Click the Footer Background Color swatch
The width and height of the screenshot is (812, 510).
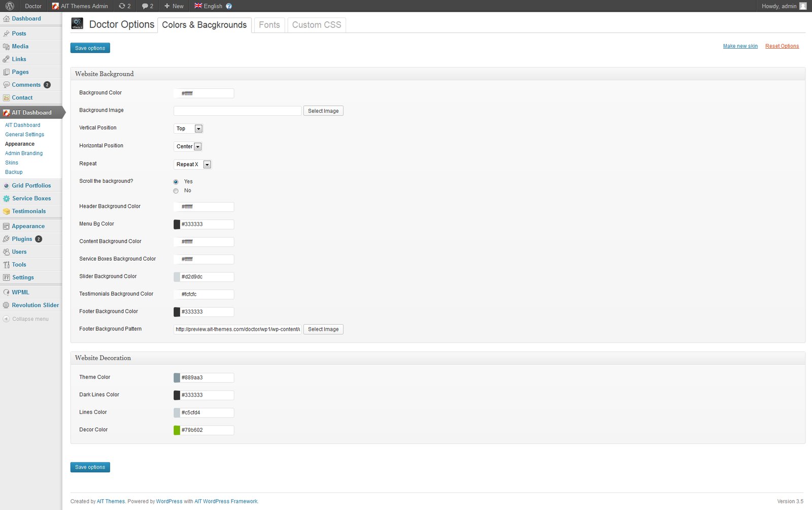tap(177, 312)
